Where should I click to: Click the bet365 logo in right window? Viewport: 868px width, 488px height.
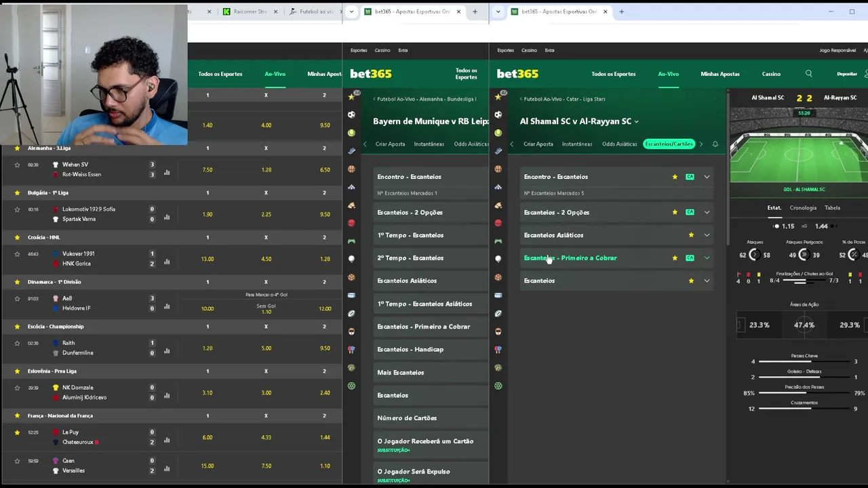pyautogui.click(x=517, y=74)
